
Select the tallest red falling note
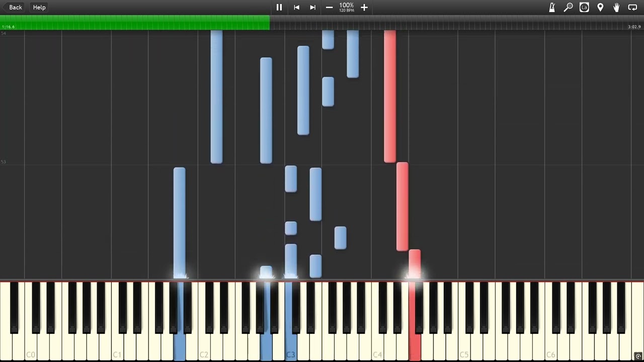(390, 96)
